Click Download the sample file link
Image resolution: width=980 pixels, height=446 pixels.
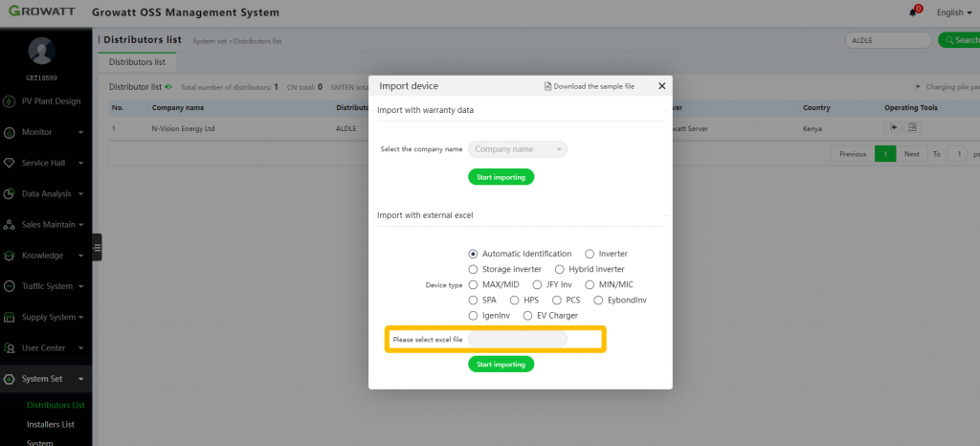593,86
